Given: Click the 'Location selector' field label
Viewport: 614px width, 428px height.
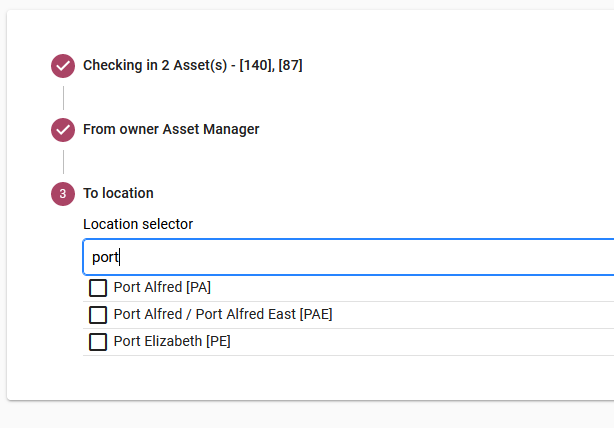Looking at the screenshot, I should pyautogui.click(x=138, y=224).
